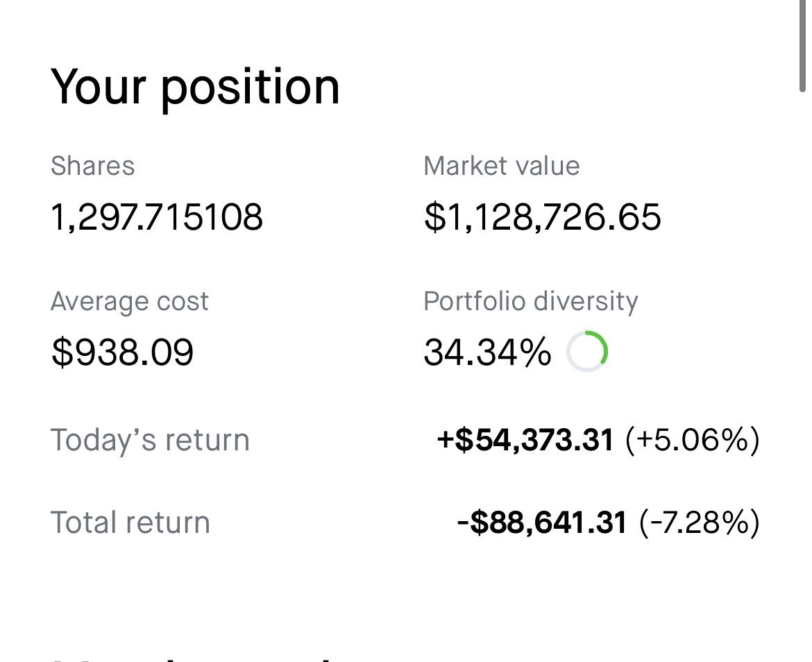Tap the portfolio diversity ring icon

(x=586, y=351)
